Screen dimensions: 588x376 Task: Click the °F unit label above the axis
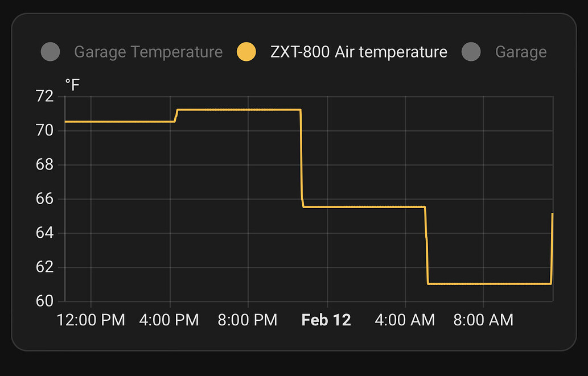pyautogui.click(x=71, y=84)
